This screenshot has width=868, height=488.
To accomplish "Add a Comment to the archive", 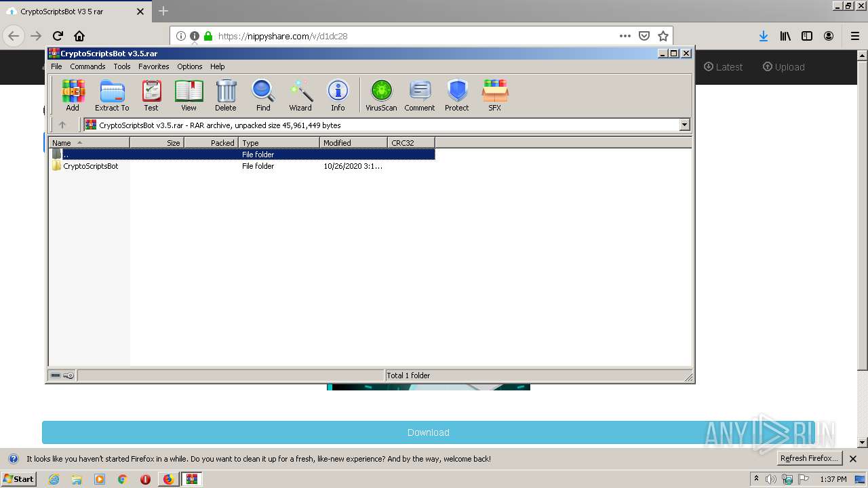I will click(420, 95).
